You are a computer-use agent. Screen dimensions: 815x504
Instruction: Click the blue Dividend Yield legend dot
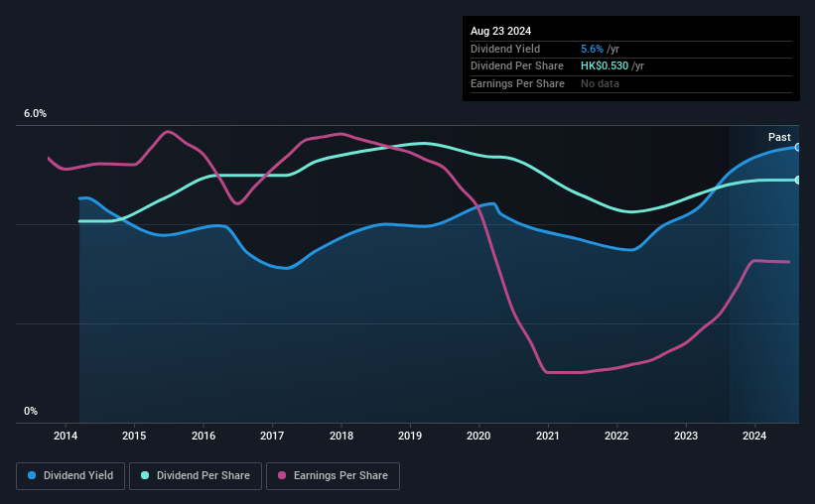coord(32,475)
